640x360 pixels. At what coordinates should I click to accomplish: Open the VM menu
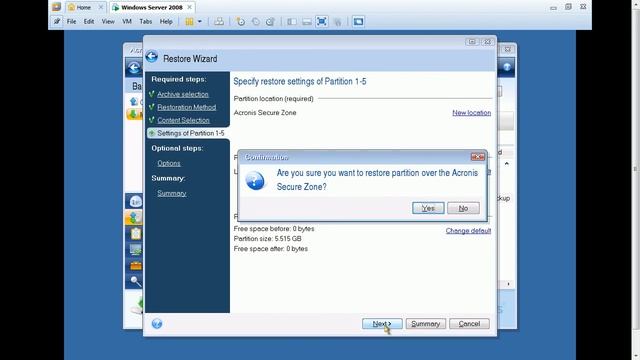(x=127, y=22)
